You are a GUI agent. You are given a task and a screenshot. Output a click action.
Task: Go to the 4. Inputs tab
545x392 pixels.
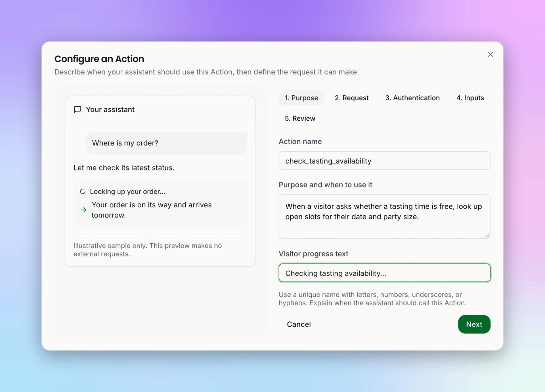tap(470, 98)
